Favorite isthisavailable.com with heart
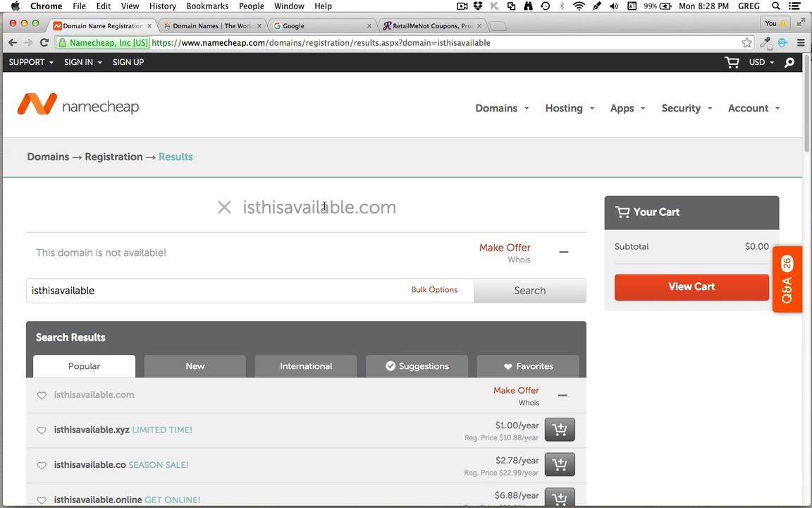Viewport: 812px width, 508px height. point(42,396)
